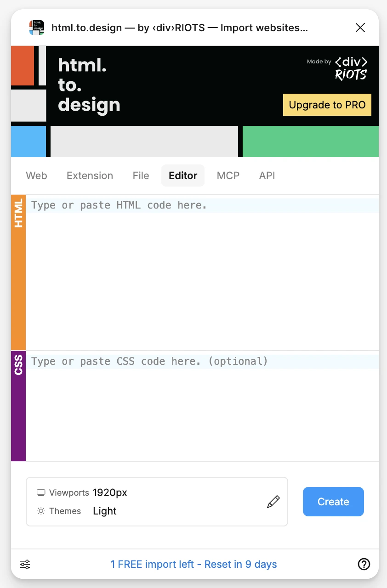The image size is (387, 588).
Task: Open settings sliders icon at bottom left
Action: coord(25,564)
